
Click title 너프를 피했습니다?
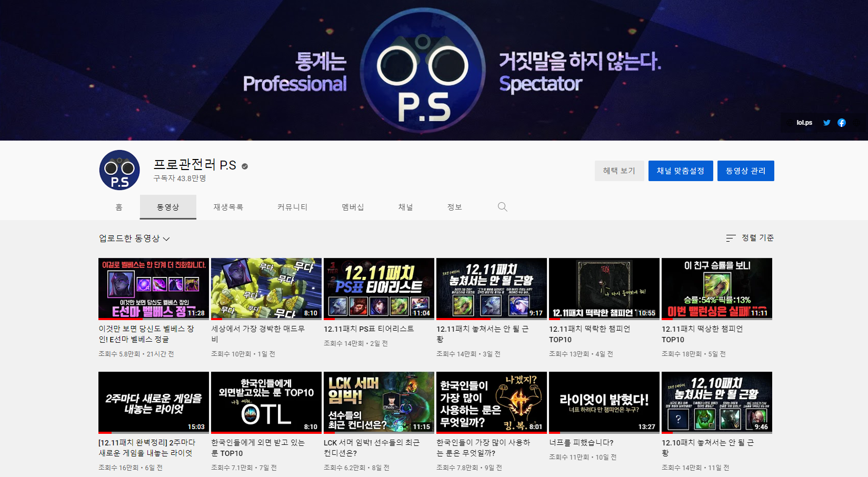(x=581, y=442)
